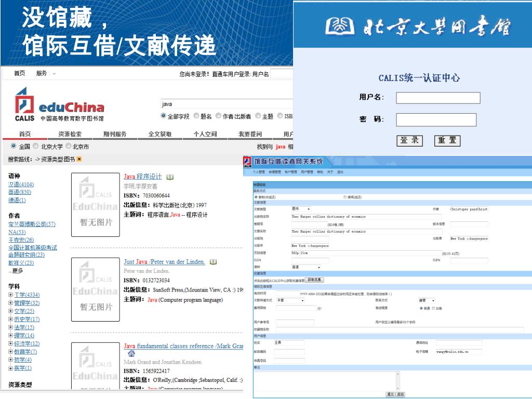The width and height of the screenshot is (532, 399).
Task: Open cover thumbnail of Just Java
Action: click(x=96, y=289)
